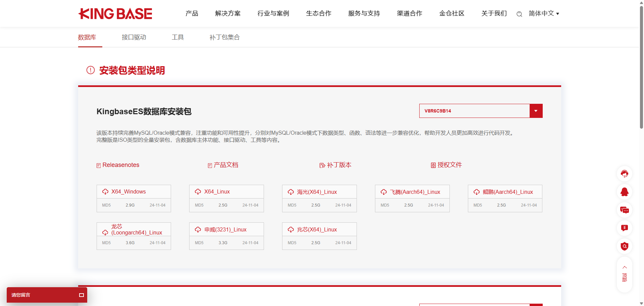Click MD5 under 鲲鹏(Aarch64)_Linux
The height and width of the screenshot is (306, 644).
(x=478, y=205)
